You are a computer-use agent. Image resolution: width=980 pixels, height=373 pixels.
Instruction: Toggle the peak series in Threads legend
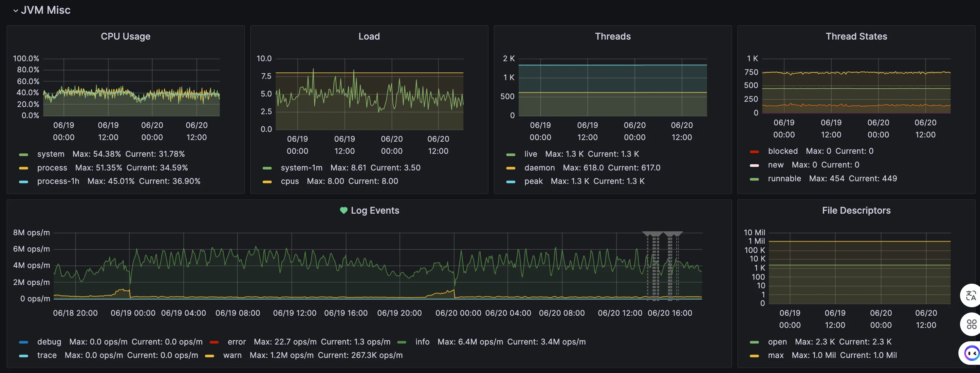[533, 181]
